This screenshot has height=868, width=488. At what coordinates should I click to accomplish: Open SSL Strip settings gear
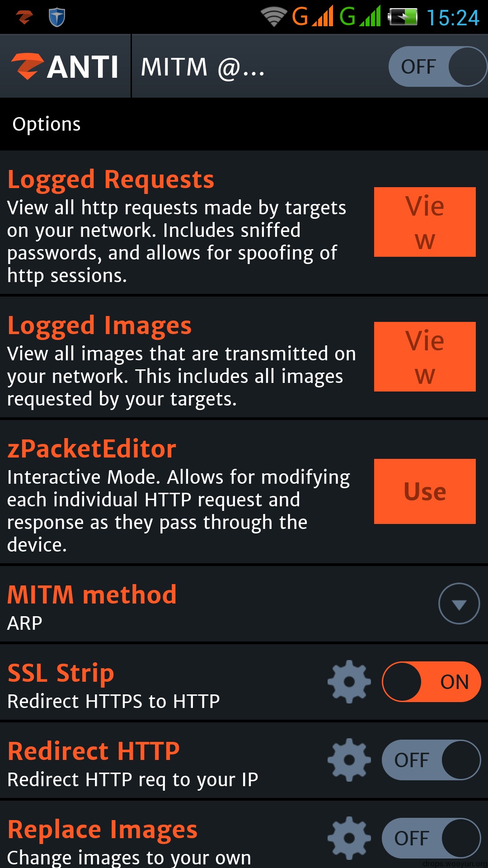pos(349,682)
